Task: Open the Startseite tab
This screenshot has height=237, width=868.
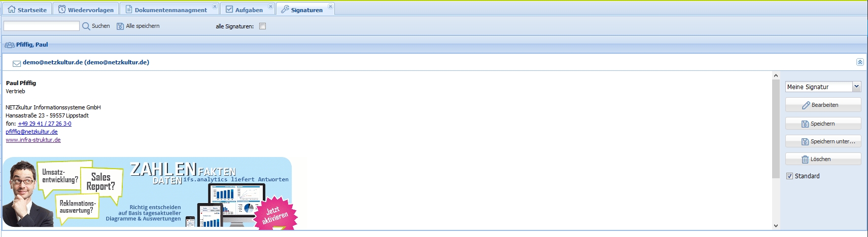Action: point(27,9)
